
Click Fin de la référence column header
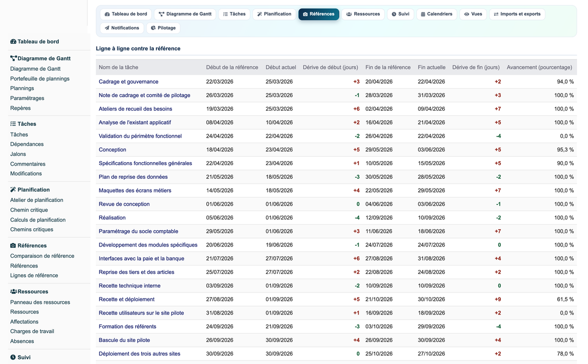pyautogui.click(x=388, y=67)
